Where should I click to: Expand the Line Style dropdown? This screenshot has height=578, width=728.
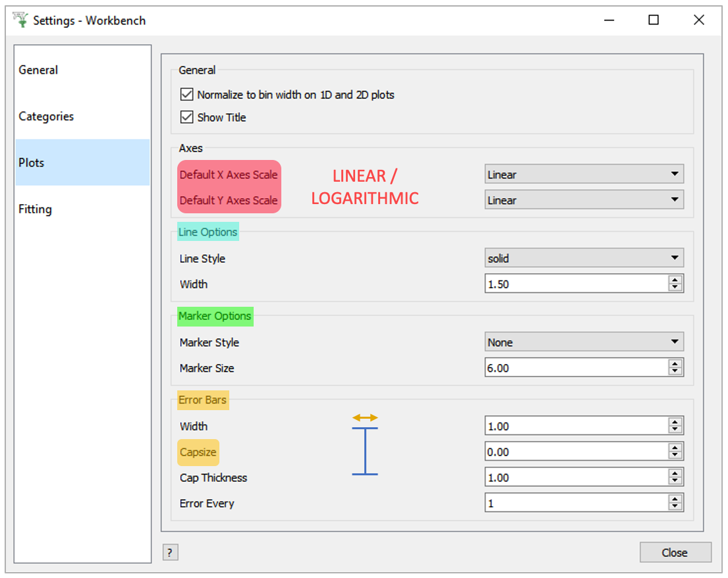584,259
